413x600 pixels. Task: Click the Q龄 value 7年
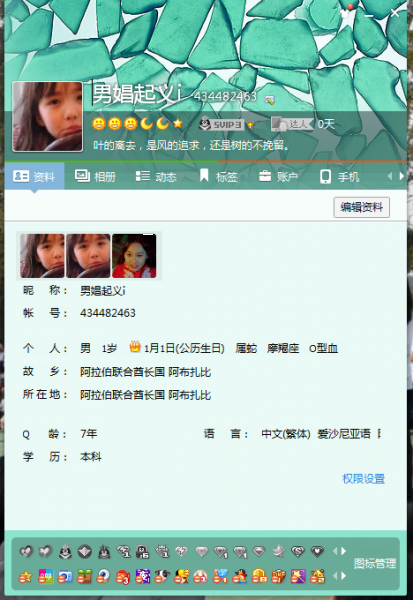click(x=88, y=434)
